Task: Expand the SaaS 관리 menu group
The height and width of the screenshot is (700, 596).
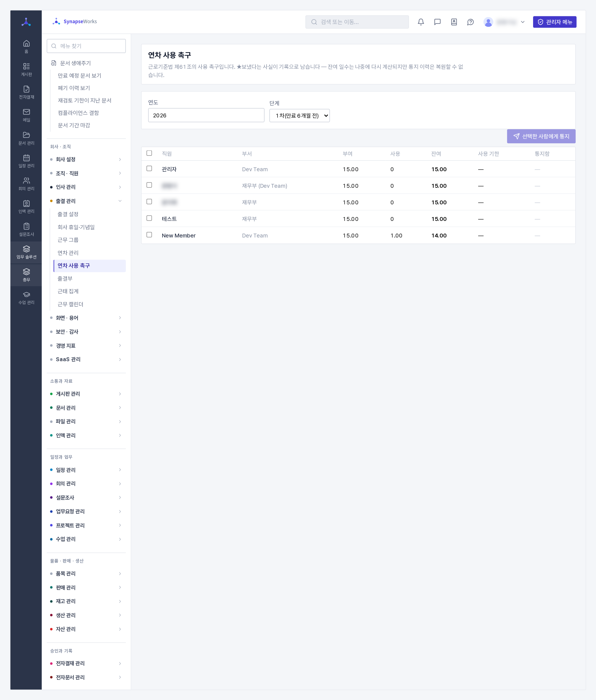Action: click(86, 359)
